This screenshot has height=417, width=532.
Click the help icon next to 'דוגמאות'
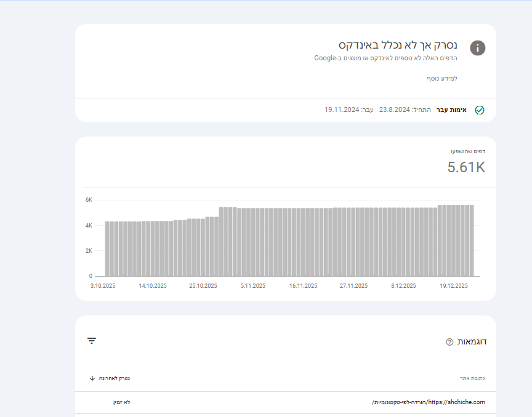[x=449, y=342]
